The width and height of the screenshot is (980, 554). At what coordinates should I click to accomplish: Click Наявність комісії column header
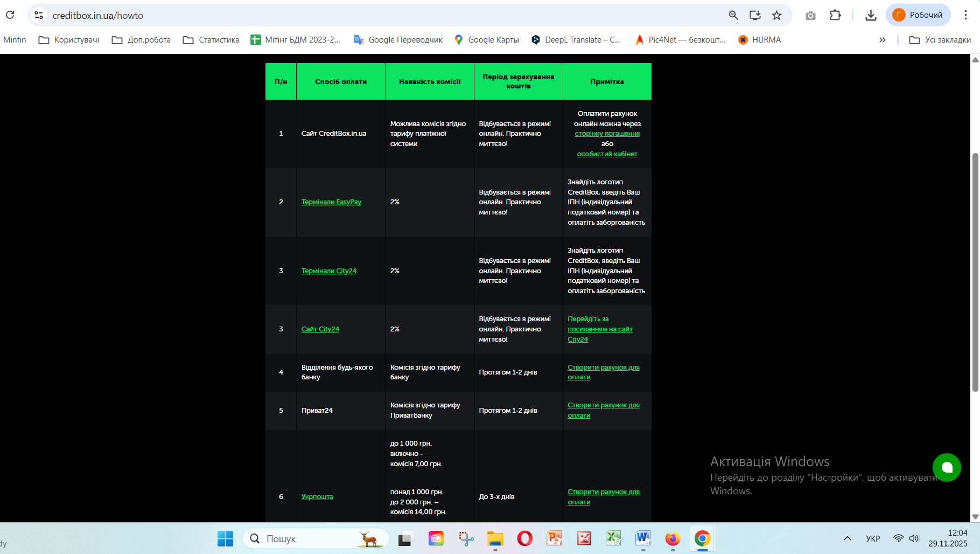[x=430, y=81]
